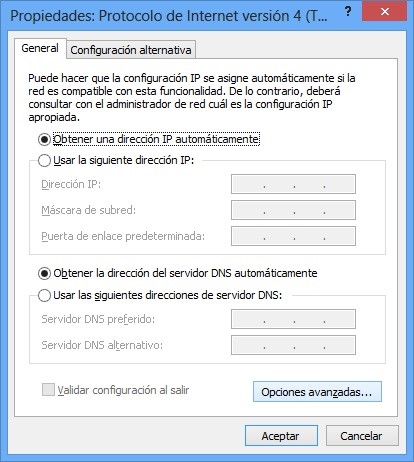The height and width of the screenshot is (462, 414).
Task: Dismiss dialog with Cancelar button
Action: point(362,436)
